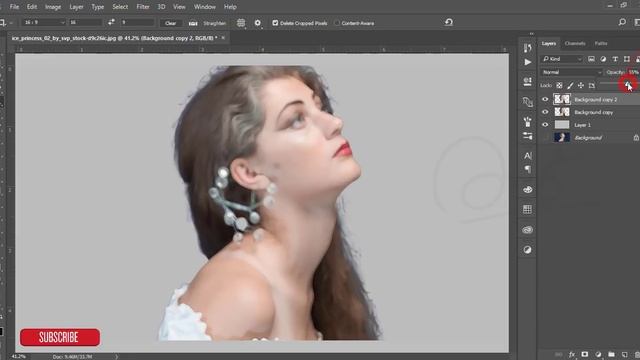
Task: Open the crop overlay grid options
Action: tap(241, 23)
